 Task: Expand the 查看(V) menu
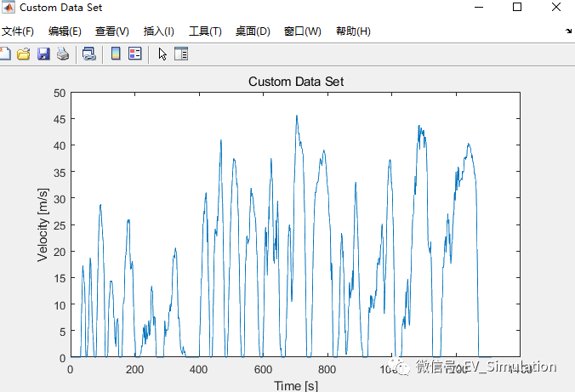112,31
